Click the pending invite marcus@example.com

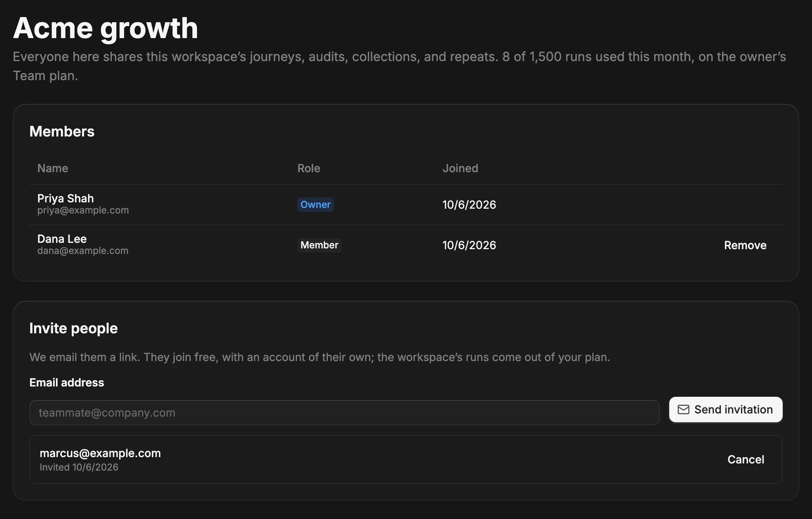pyautogui.click(x=100, y=453)
